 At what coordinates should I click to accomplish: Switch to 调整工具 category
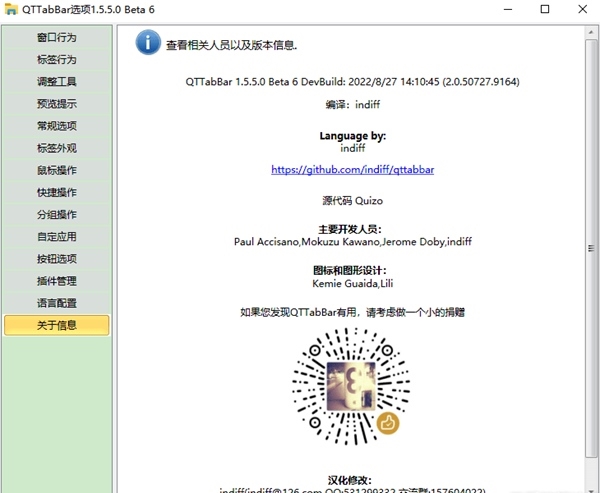tap(57, 82)
